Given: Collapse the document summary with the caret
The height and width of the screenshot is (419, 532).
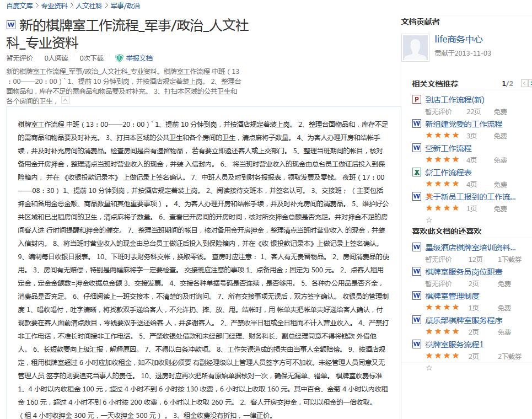Looking at the screenshot, I should coord(65,101).
